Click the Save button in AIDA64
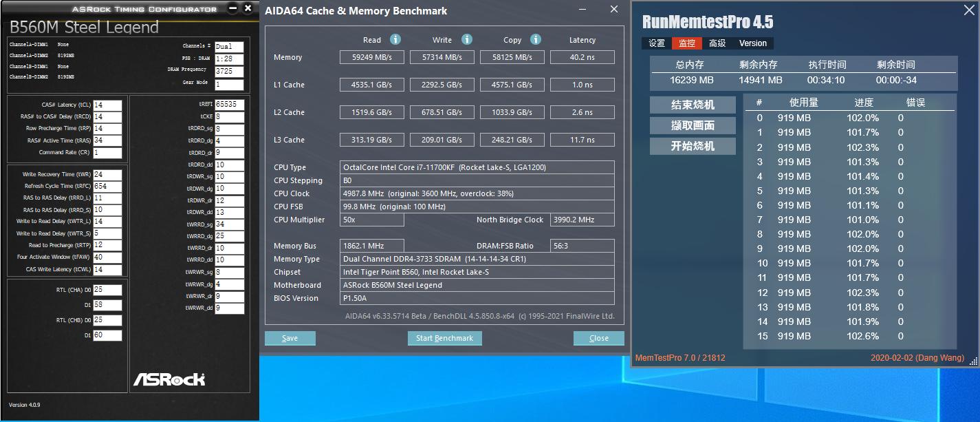The height and width of the screenshot is (422, 980). pyautogui.click(x=290, y=338)
